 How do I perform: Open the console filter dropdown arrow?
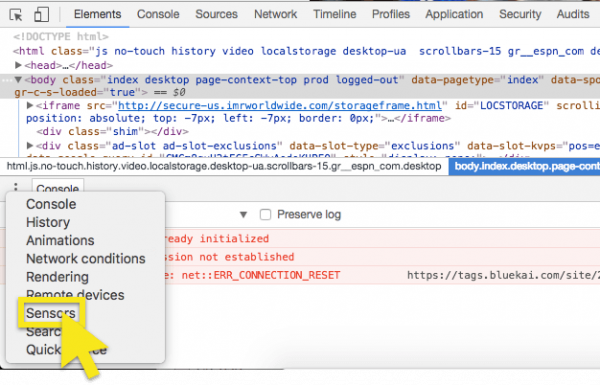click(x=243, y=215)
